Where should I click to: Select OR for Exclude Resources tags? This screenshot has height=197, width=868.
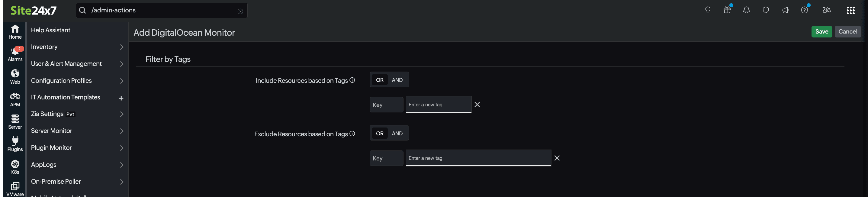tap(380, 134)
